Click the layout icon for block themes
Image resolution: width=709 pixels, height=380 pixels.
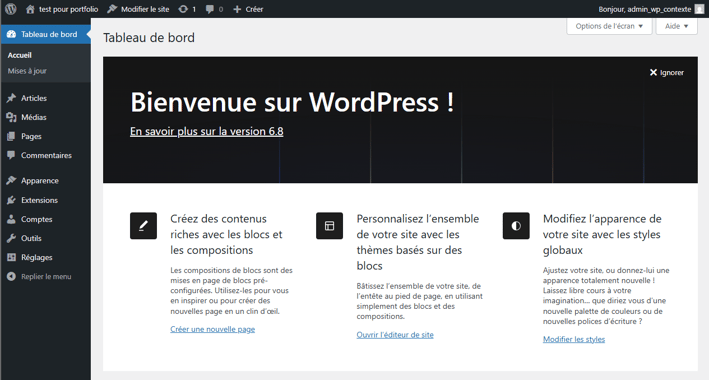[x=329, y=226]
